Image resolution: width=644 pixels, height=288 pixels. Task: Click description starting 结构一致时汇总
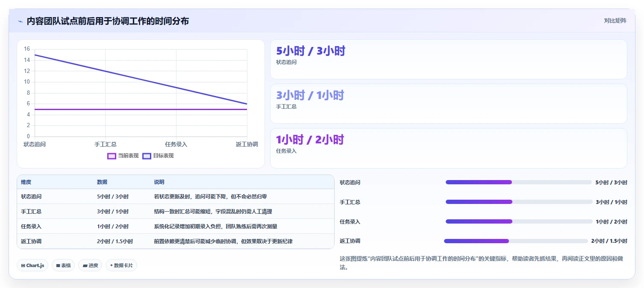213,212
